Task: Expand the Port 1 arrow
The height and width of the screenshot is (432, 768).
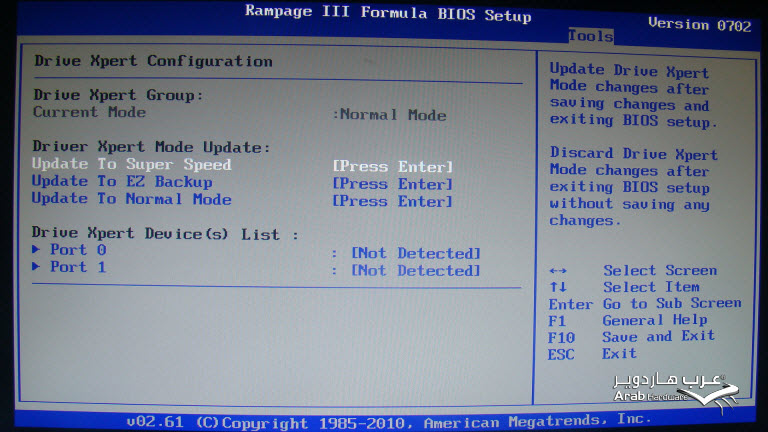Action: click(36, 266)
